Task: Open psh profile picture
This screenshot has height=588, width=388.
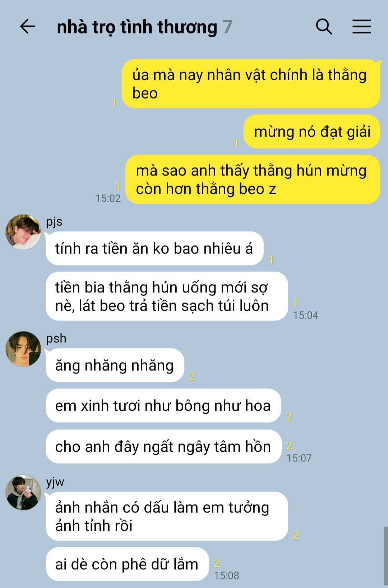Action: pos(23,349)
